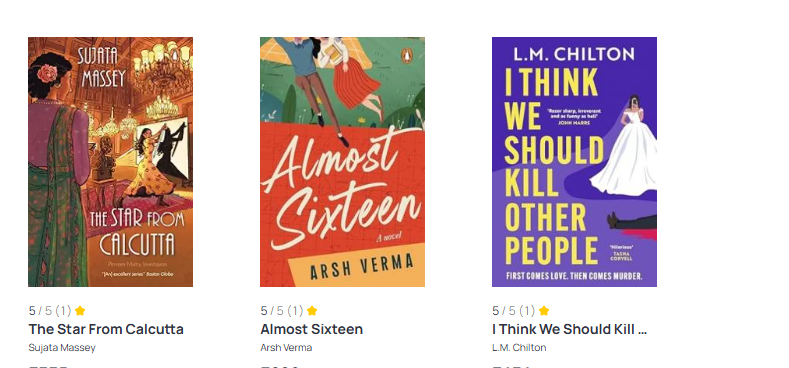Click Arsh Verma banner on book cover
This screenshot has width=789, height=368.
[360, 266]
